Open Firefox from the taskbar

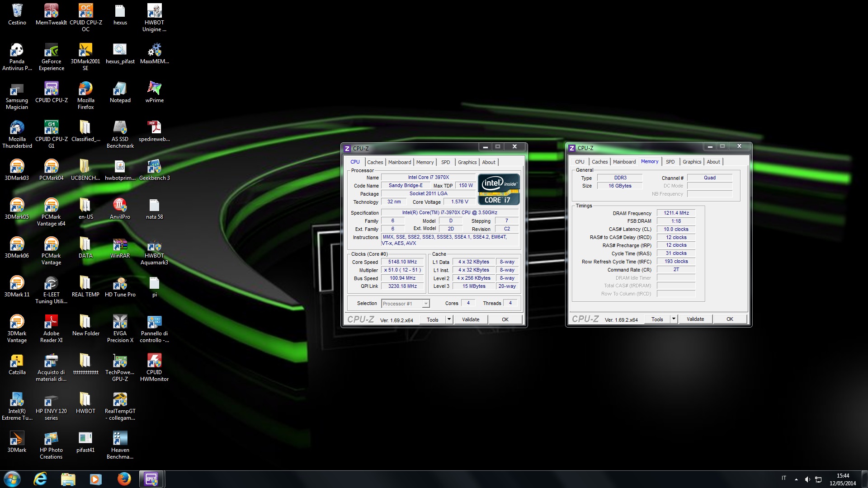point(124,479)
